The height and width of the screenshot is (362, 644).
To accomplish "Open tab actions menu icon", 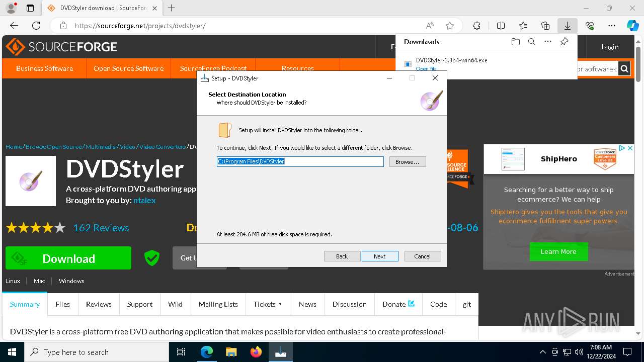I will pos(30,8).
